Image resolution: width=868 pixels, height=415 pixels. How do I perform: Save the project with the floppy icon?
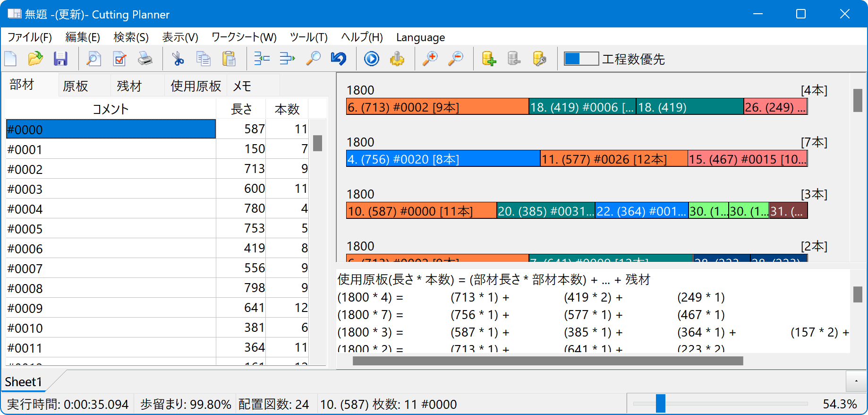click(60, 59)
